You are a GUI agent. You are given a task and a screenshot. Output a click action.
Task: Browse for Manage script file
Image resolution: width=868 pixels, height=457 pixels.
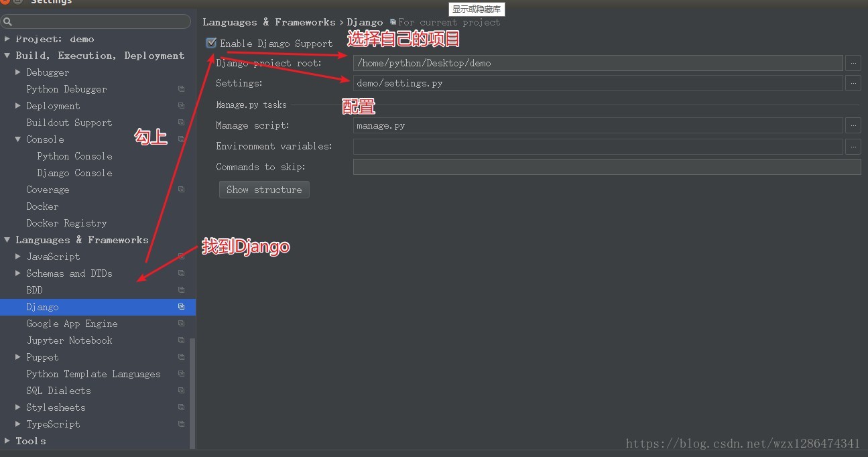point(853,125)
